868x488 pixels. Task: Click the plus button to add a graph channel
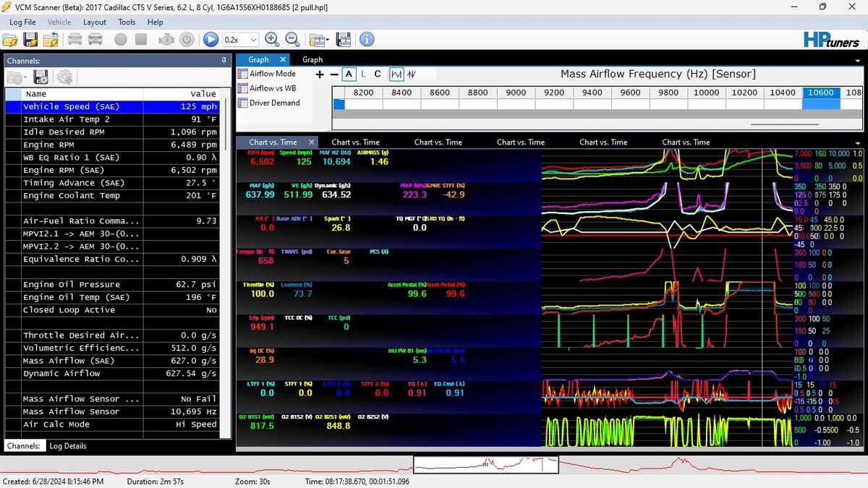(320, 74)
